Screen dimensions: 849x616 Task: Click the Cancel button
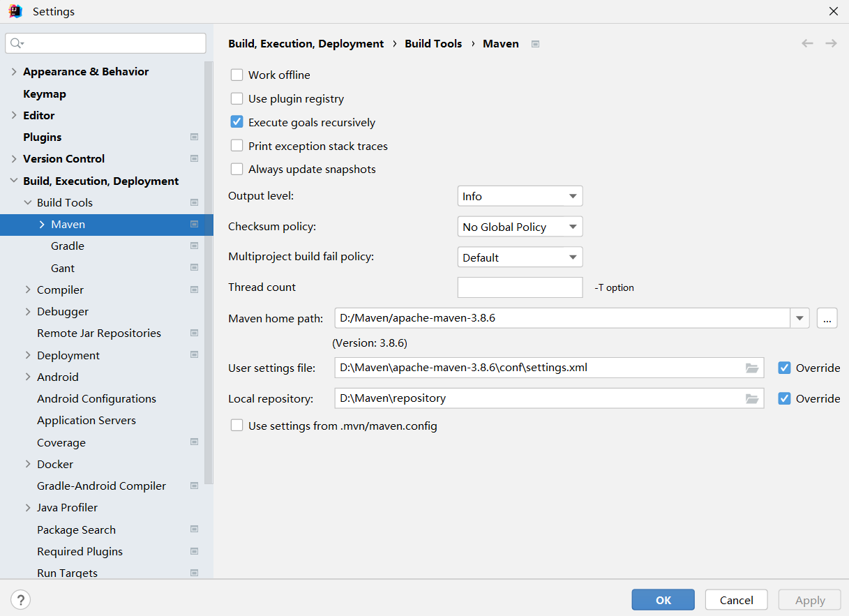(x=736, y=600)
